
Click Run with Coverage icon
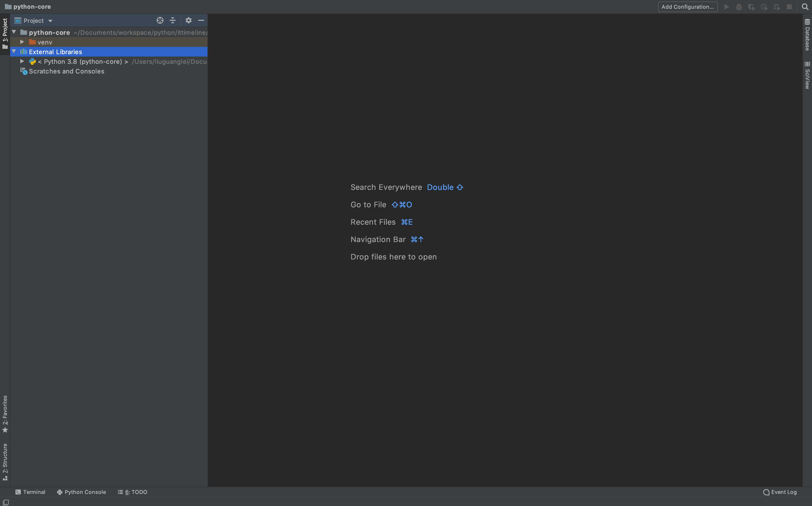[x=751, y=7]
